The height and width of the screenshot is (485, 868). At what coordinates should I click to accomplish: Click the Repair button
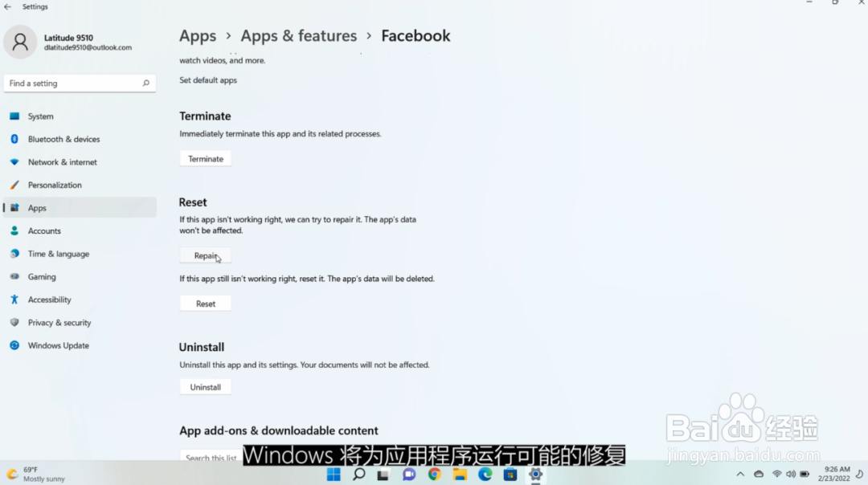pos(206,255)
